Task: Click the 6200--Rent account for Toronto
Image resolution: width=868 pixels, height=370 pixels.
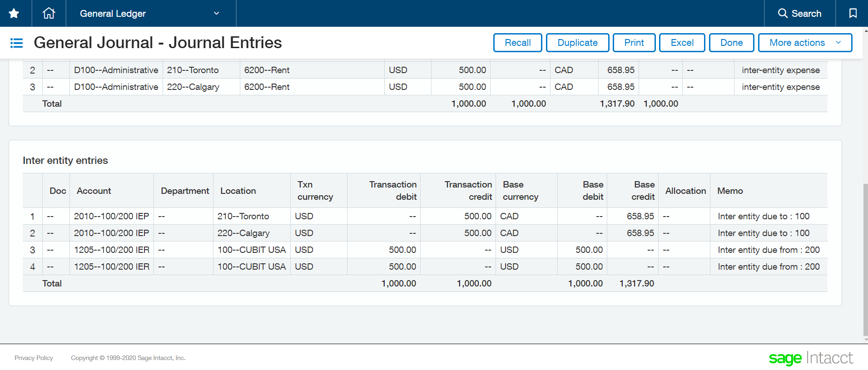Action: pyautogui.click(x=267, y=70)
